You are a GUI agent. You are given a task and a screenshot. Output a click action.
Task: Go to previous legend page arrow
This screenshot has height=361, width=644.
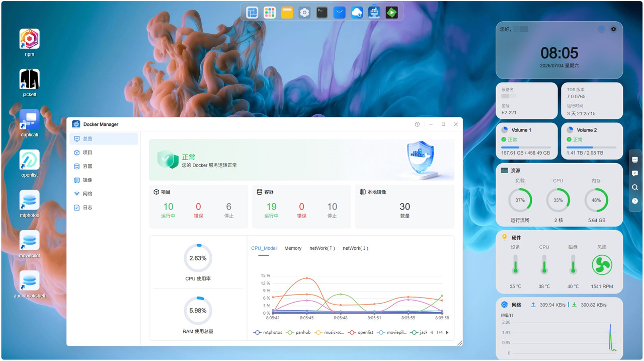(431, 332)
